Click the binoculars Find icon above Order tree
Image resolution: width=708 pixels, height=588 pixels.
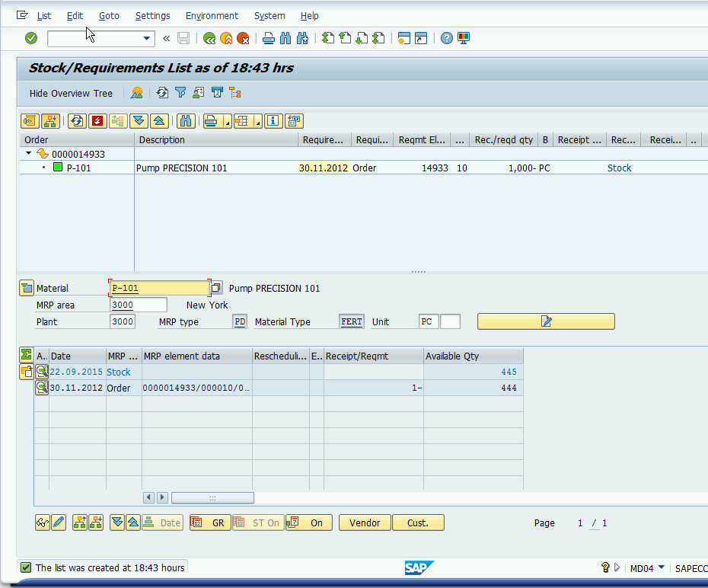pos(185,120)
